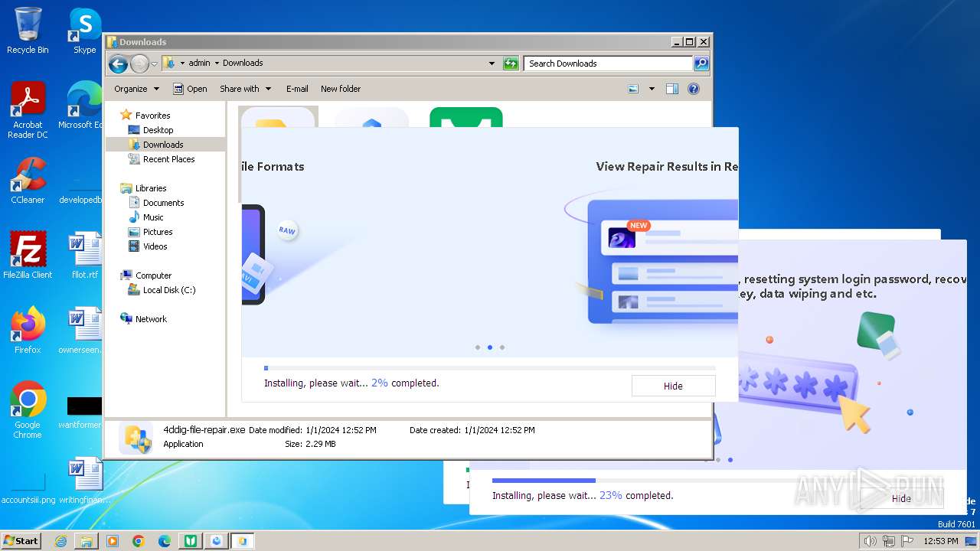Hide the installer showing 2% completed
Image resolution: width=980 pixels, height=551 pixels.
pyautogui.click(x=673, y=386)
